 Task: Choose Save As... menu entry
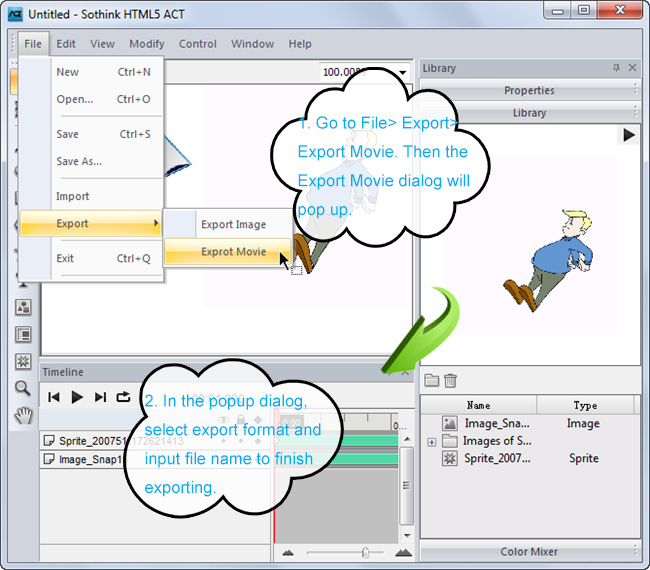click(x=91, y=161)
